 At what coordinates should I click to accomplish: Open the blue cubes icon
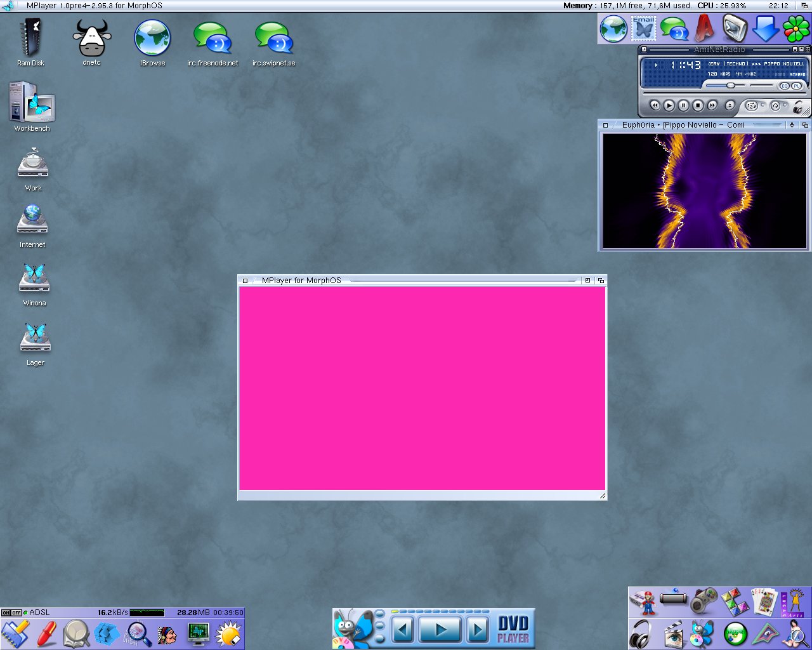(x=107, y=633)
